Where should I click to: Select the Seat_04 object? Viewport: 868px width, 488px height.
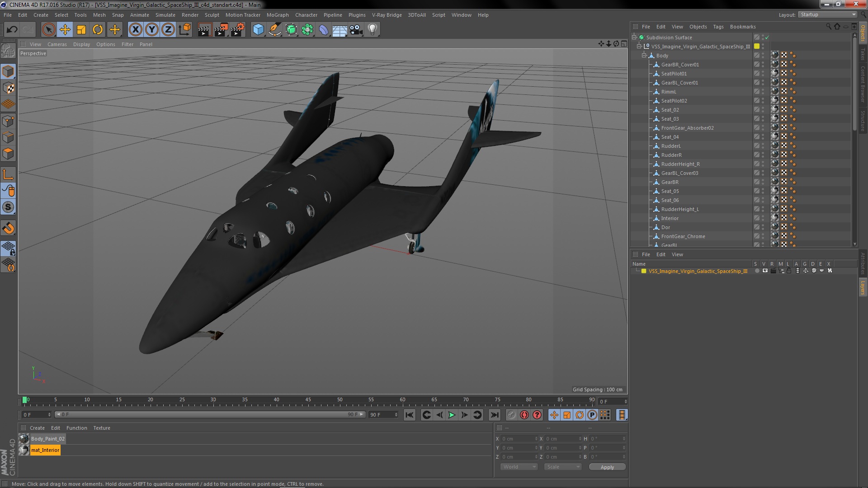pos(670,137)
